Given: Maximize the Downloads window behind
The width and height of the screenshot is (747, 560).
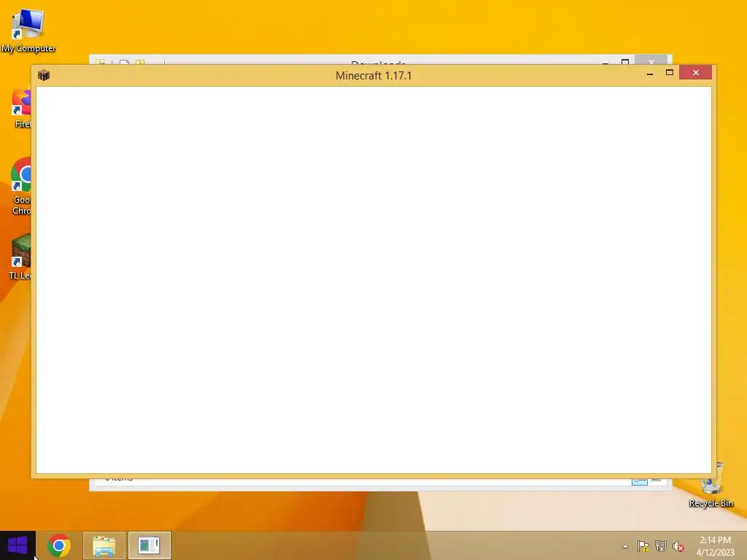Looking at the screenshot, I should pos(625,61).
